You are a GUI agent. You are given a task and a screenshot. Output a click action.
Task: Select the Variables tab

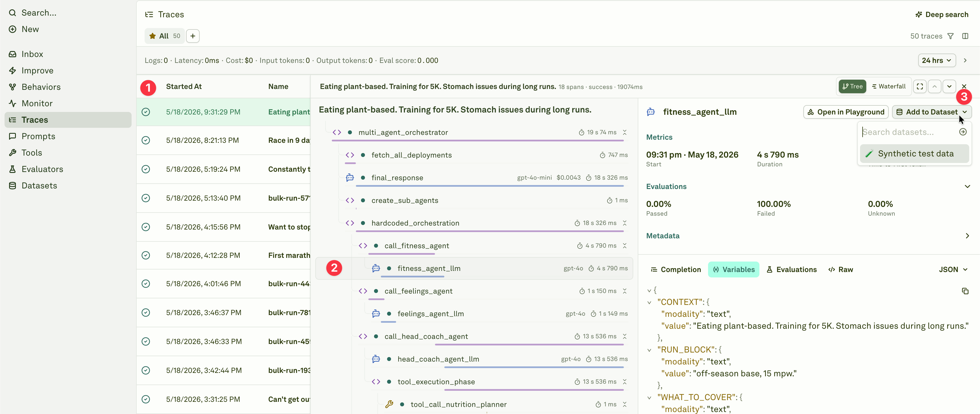pos(734,269)
